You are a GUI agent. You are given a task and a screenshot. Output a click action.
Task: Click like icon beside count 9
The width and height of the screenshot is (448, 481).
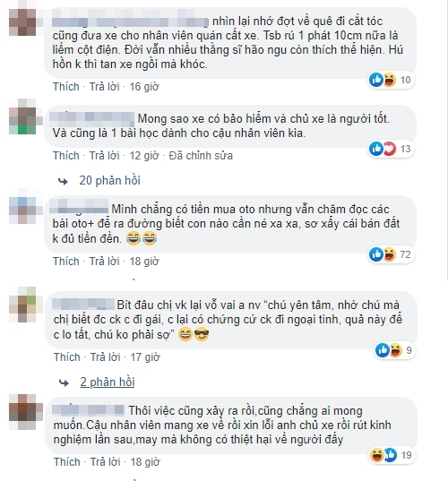[x=383, y=350]
